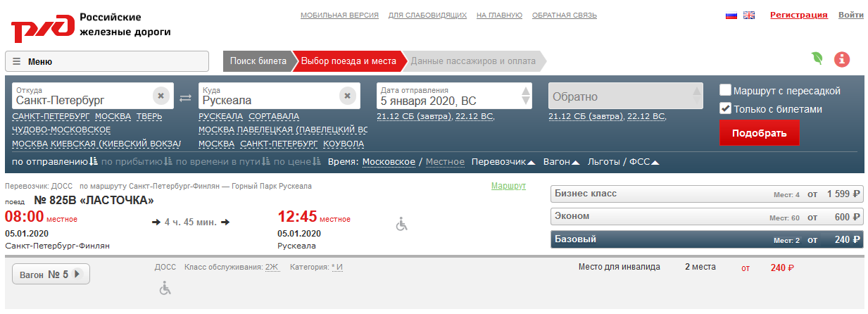Clear the Санкт-Петербург departure field
This screenshot has height=314, width=868.
[x=161, y=96]
